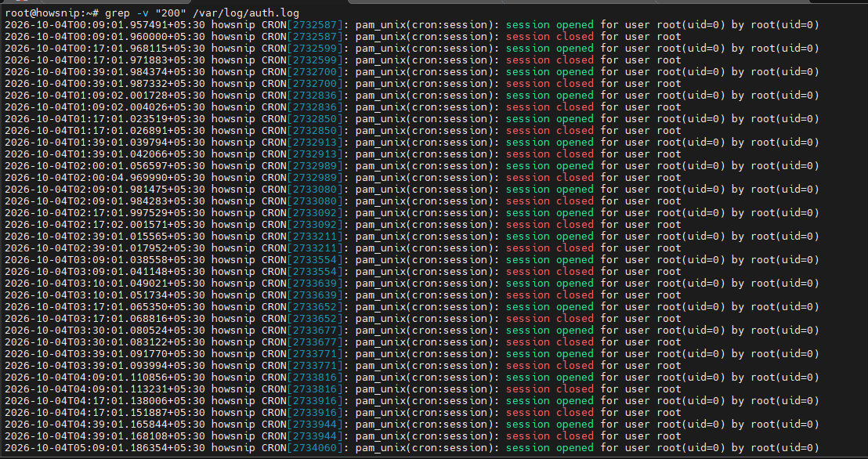Click "session closed" on the 04:09:01.113231 line
868x459 pixels.
(550, 389)
